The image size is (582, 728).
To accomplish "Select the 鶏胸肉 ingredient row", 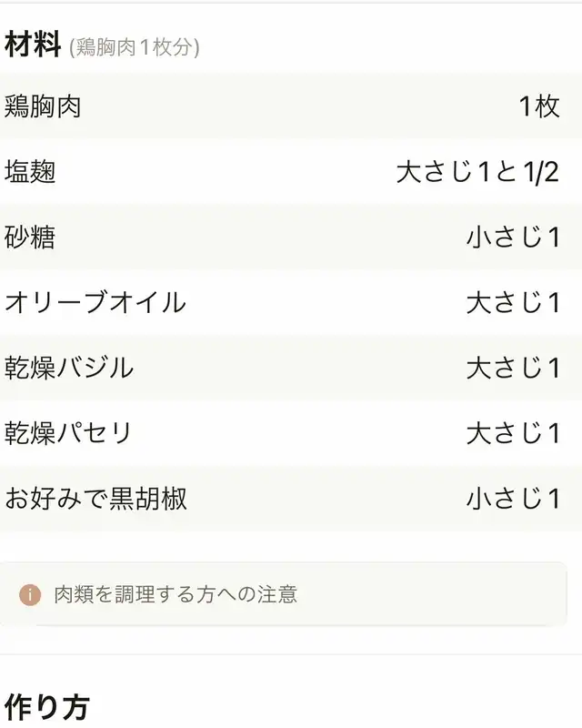I will (x=291, y=106).
